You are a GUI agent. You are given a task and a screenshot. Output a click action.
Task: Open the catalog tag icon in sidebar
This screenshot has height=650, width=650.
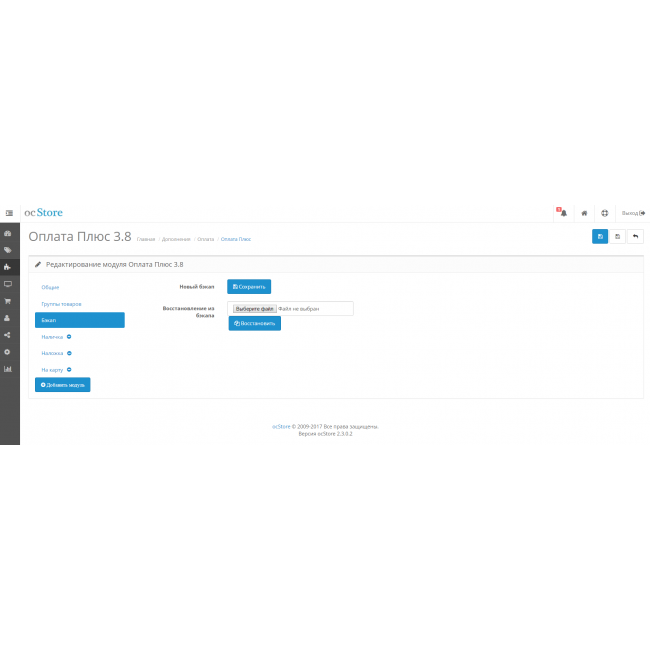tap(8, 250)
